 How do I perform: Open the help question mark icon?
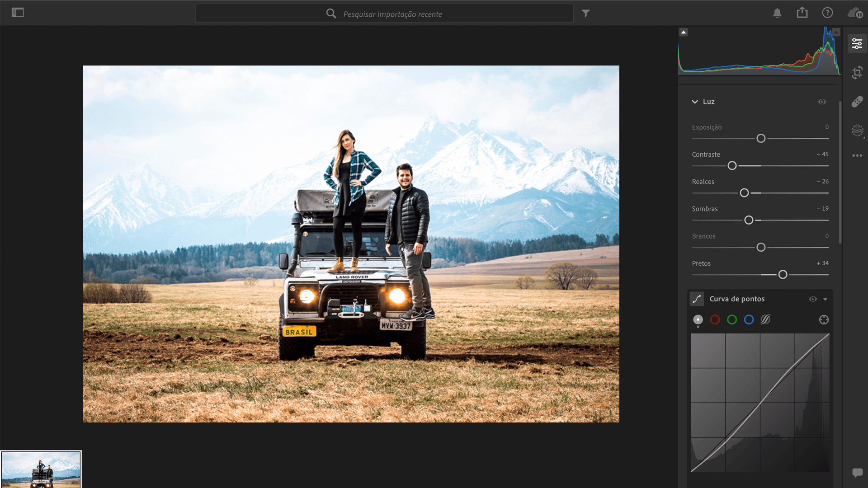coord(827,13)
